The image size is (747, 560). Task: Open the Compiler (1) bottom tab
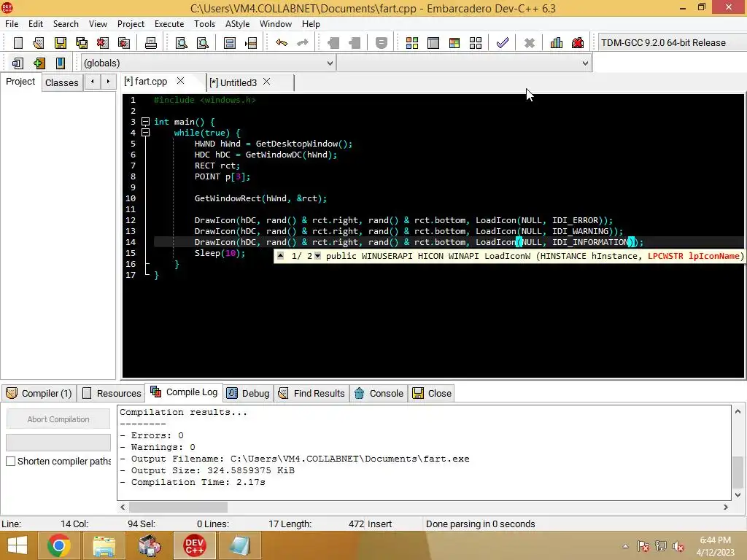[x=39, y=393]
